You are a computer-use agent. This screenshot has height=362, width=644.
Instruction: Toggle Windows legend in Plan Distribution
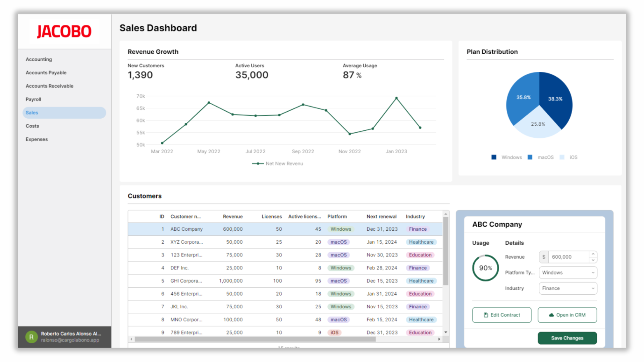tap(506, 157)
